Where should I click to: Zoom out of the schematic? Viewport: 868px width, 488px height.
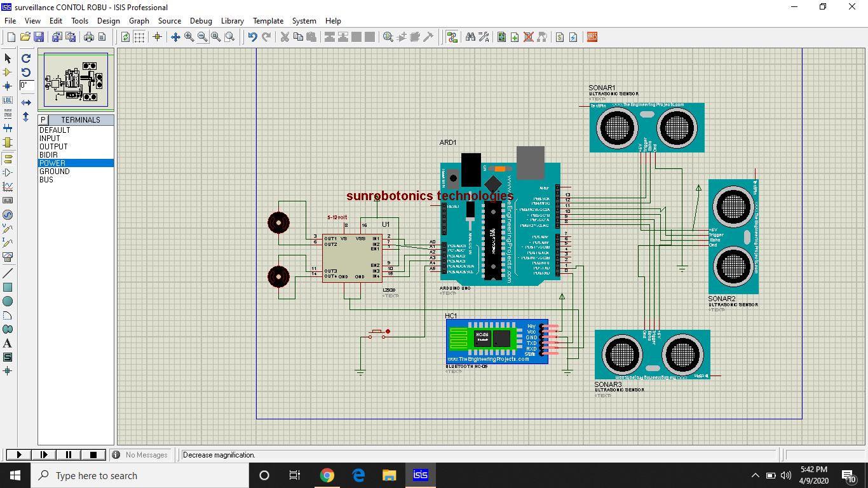pyautogui.click(x=203, y=37)
